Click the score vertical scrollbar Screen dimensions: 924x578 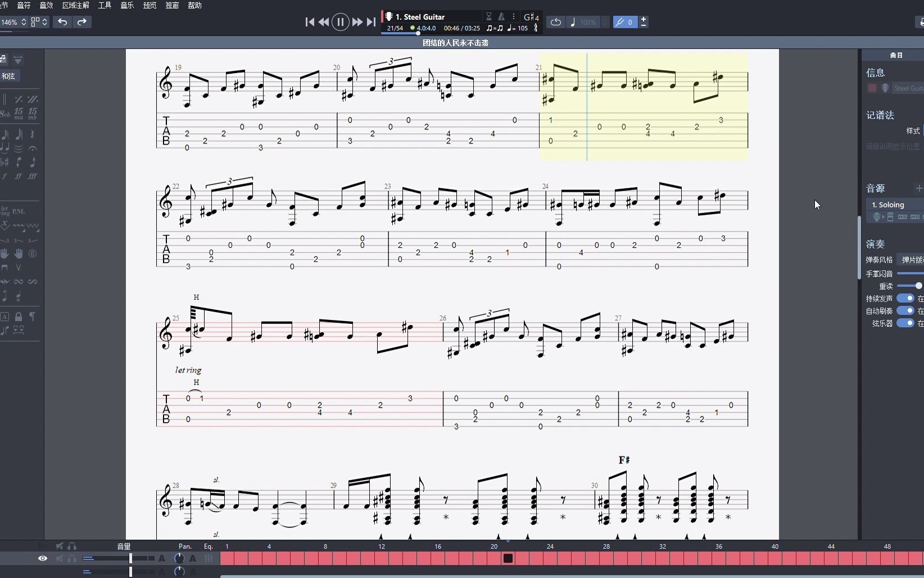click(x=859, y=247)
